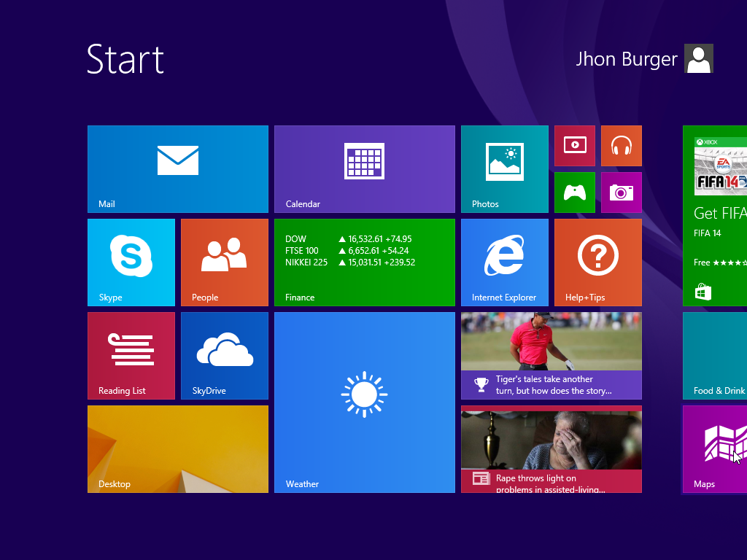
Task: Open Tiger's tales sports news tile
Action: pos(551,356)
